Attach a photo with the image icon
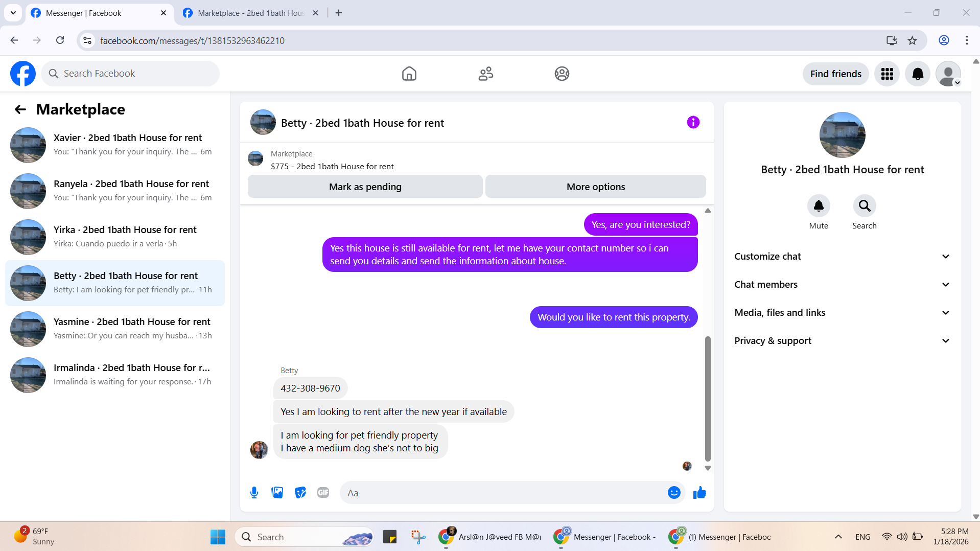Viewport: 980px width, 551px height. tap(277, 493)
